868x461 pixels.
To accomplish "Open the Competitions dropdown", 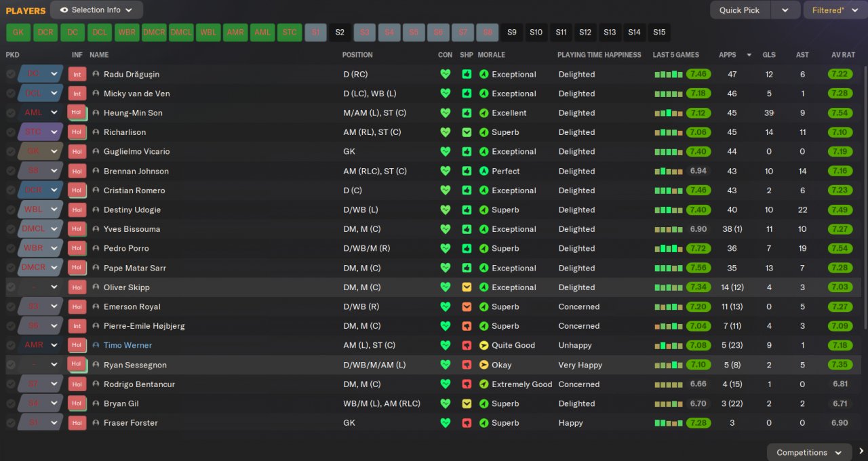I will [809, 452].
